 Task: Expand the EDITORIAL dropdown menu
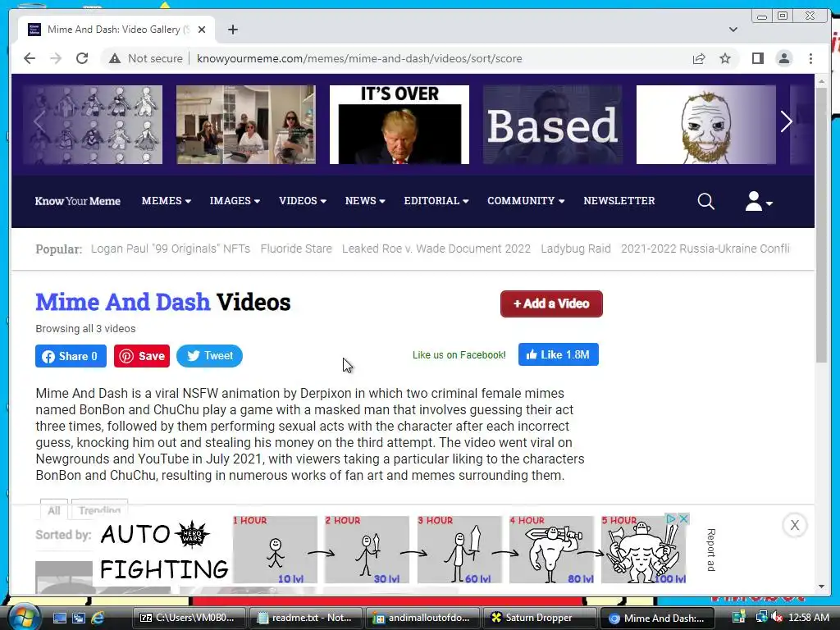(436, 200)
